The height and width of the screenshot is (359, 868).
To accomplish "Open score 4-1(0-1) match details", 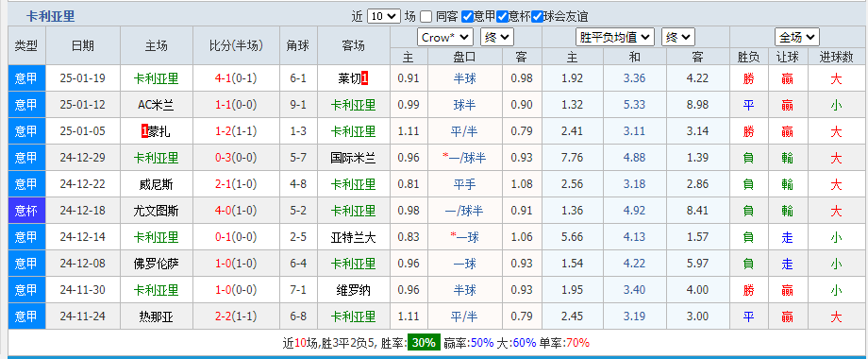I will pos(236,78).
